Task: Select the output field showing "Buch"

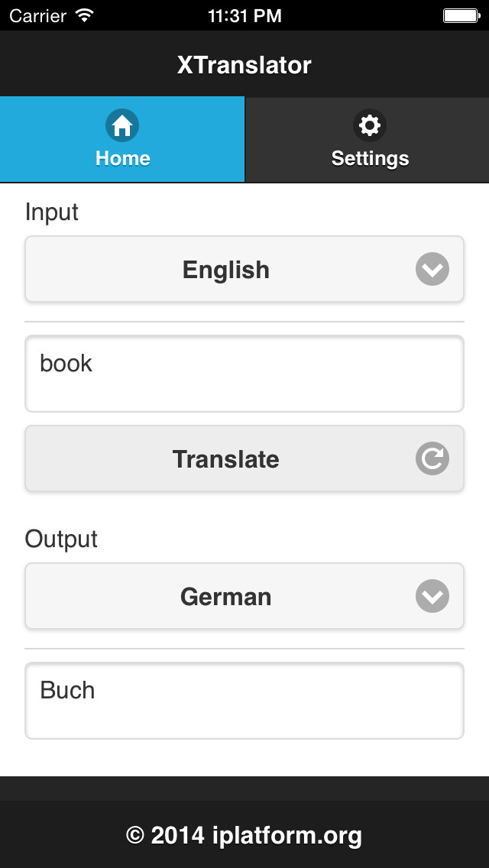Action: [244, 701]
